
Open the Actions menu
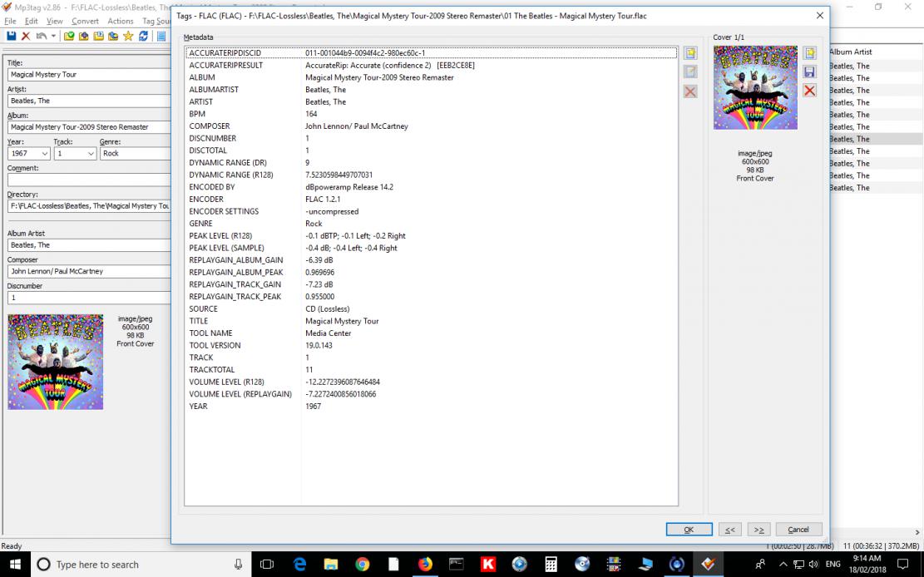click(121, 21)
